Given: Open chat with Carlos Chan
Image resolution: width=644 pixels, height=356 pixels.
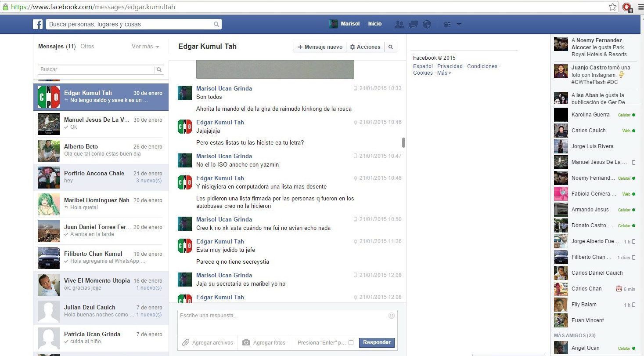Looking at the screenshot, I should [x=595, y=289].
